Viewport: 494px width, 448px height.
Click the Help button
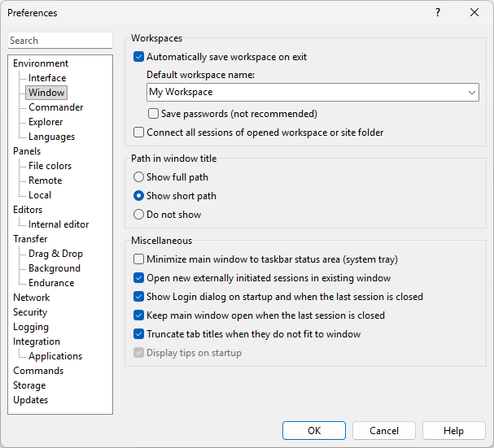click(x=453, y=431)
